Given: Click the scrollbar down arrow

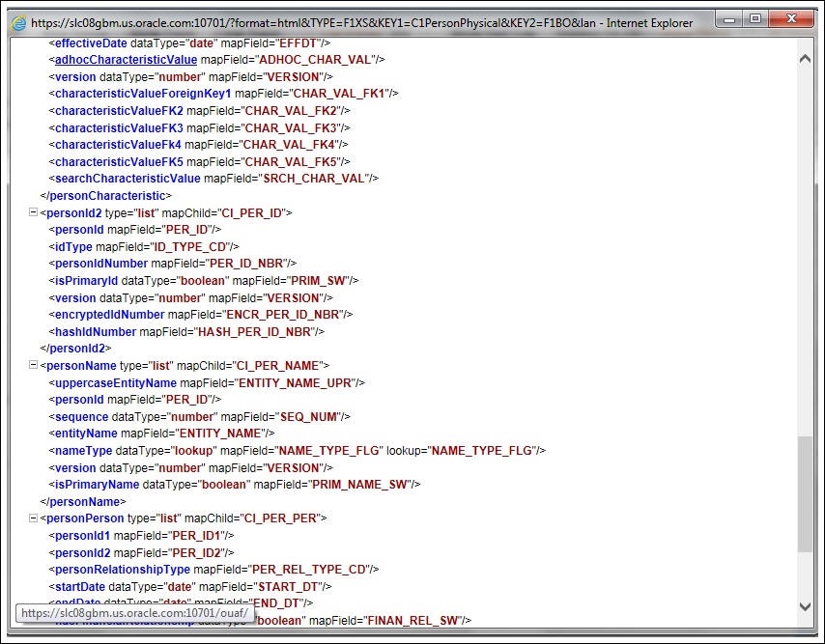Looking at the screenshot, I should point(805,607).
